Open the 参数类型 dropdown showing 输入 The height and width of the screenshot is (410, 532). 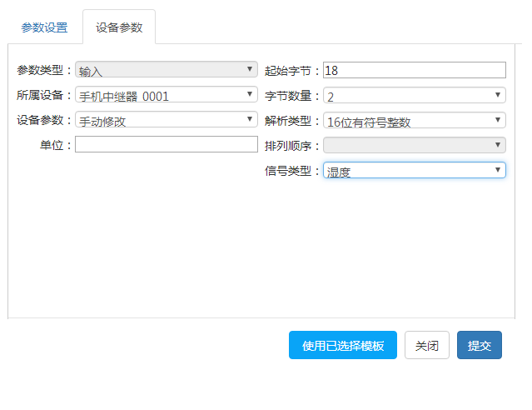167,70
